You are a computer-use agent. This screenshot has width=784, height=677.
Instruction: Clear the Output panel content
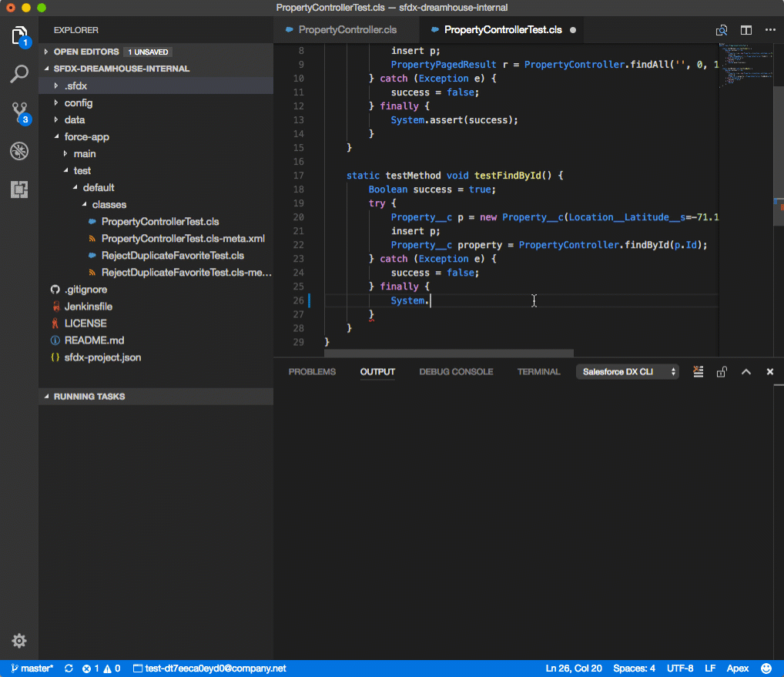(x=698, y=371)
